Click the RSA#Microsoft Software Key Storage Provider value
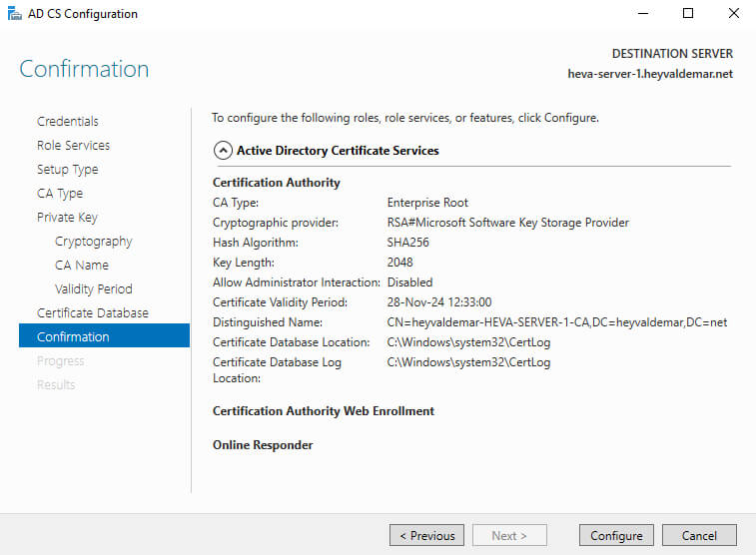Viewport: 756px width, 555px height. coord(507,223)
